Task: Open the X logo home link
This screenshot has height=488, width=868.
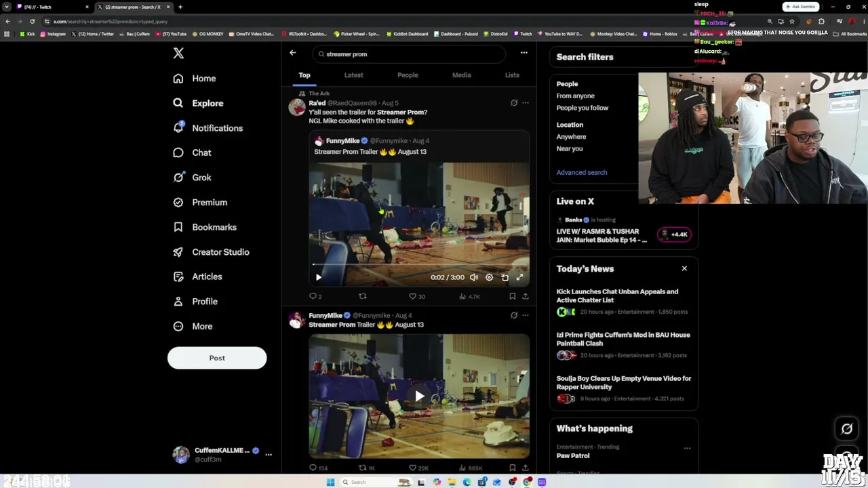Action: click(x=178, y=53)
